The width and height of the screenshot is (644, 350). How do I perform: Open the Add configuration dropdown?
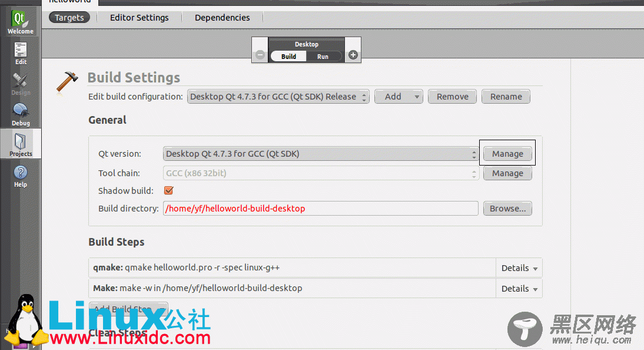(399, 97)
